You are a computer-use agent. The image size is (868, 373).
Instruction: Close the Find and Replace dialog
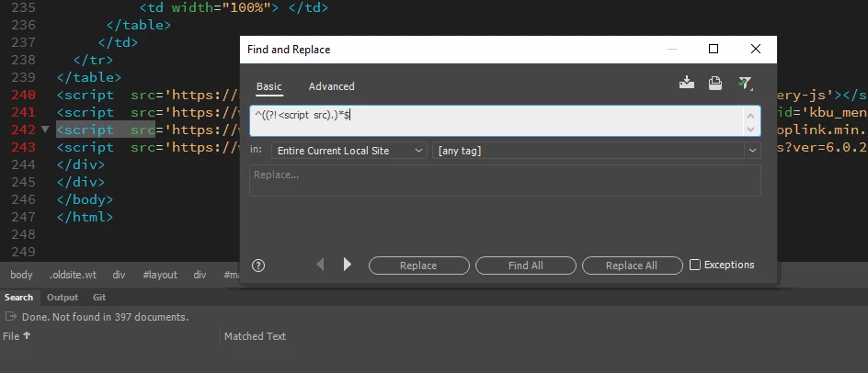(x=756, y=50)
